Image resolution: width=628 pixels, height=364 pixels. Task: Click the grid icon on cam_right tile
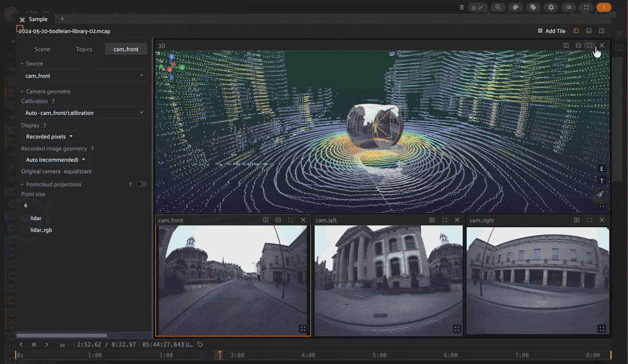click(x=577, y=220)
